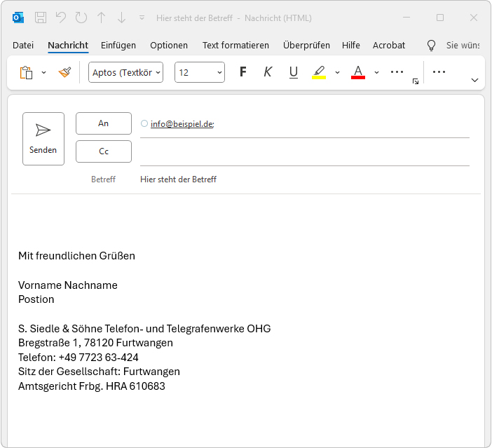Click the Cc button
492x448 pixels.
coord(104,151)
